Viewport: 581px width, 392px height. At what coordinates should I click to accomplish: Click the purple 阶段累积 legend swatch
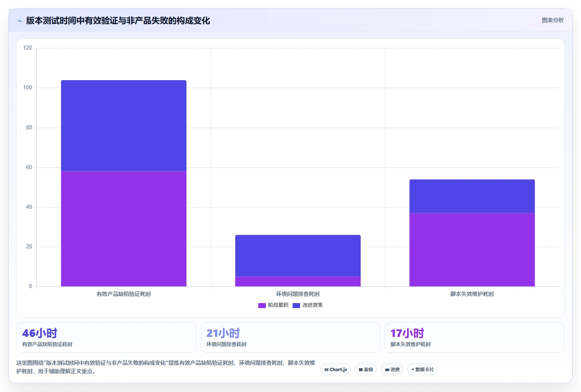pos(262,306)
